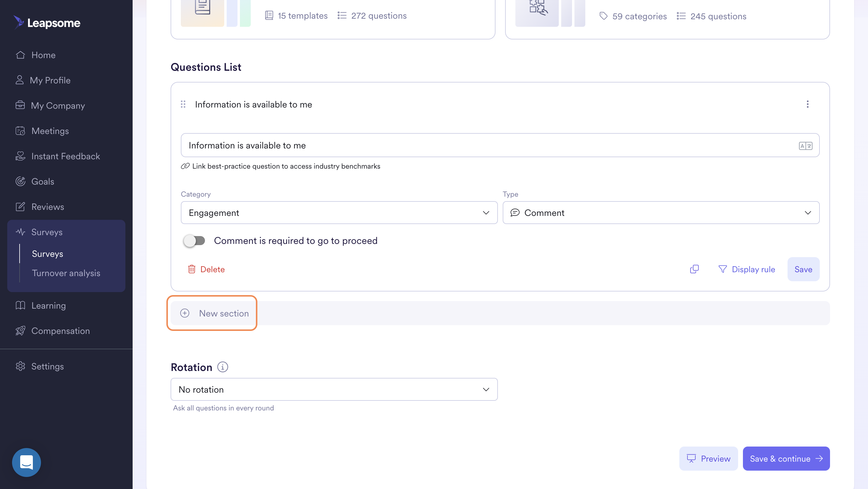Viewport: 868px width, 489px height.
Task: Click the templates document thumbnail
Action: pos(203,13)
